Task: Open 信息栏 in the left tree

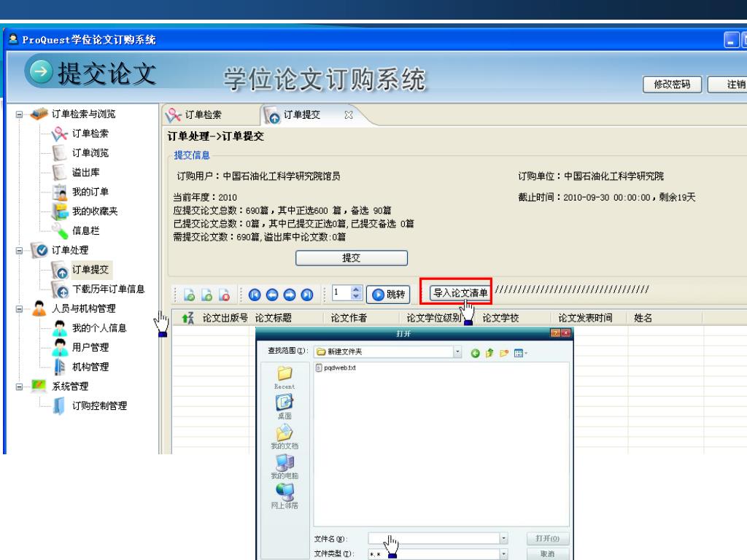Action: pyautogui.click(x=86, y=231)
